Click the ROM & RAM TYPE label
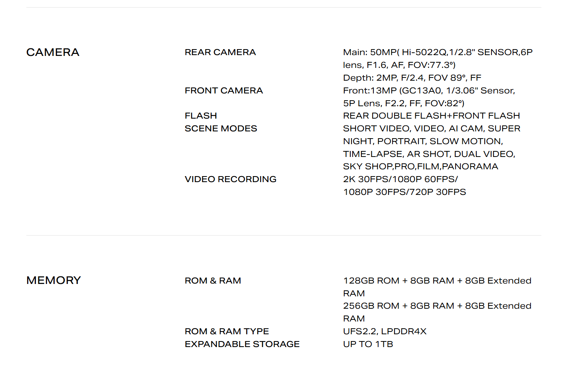 click(x=227, y=331)
